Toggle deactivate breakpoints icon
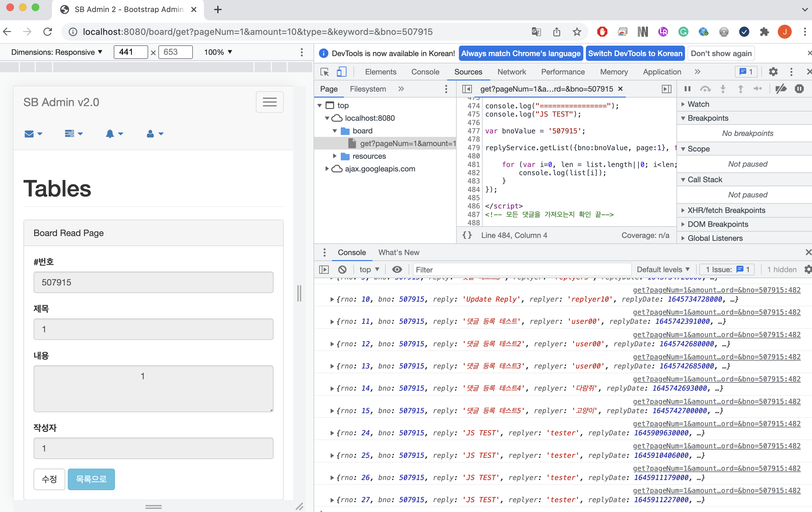 [x=781, y=89]
